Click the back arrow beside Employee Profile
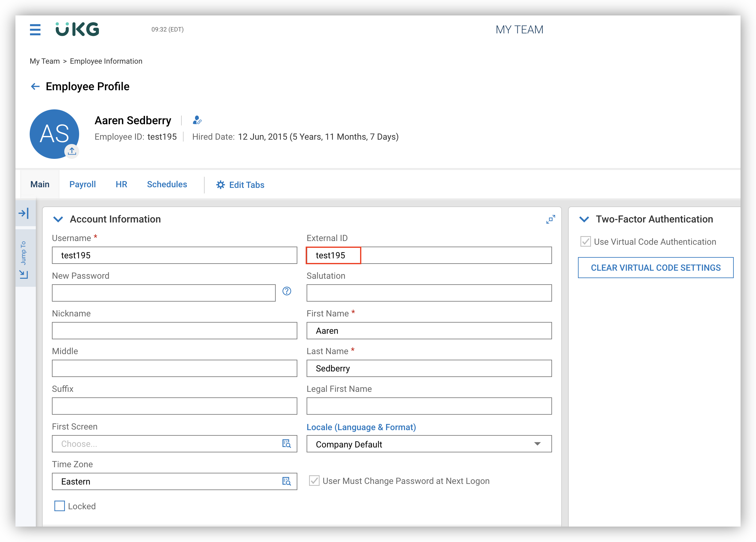The width and height of the screenshot is (756, 542). click(x=35, y=87)
